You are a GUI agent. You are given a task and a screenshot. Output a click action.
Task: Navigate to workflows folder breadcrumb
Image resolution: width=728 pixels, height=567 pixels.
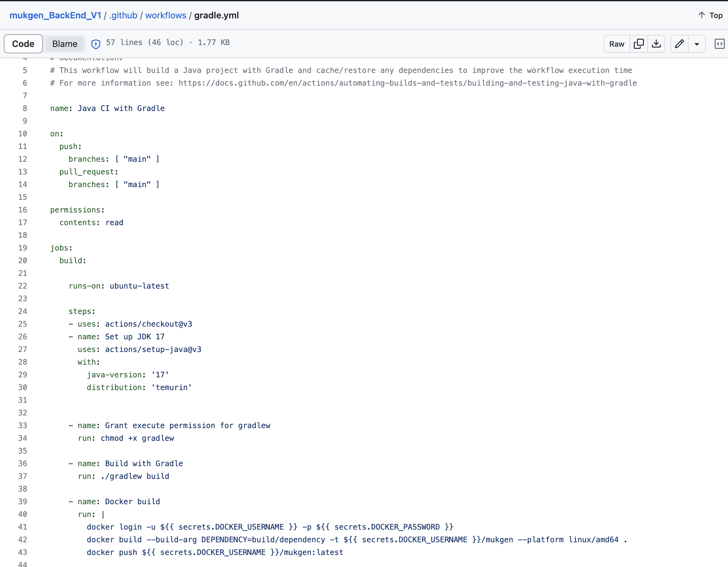[166, 15]
